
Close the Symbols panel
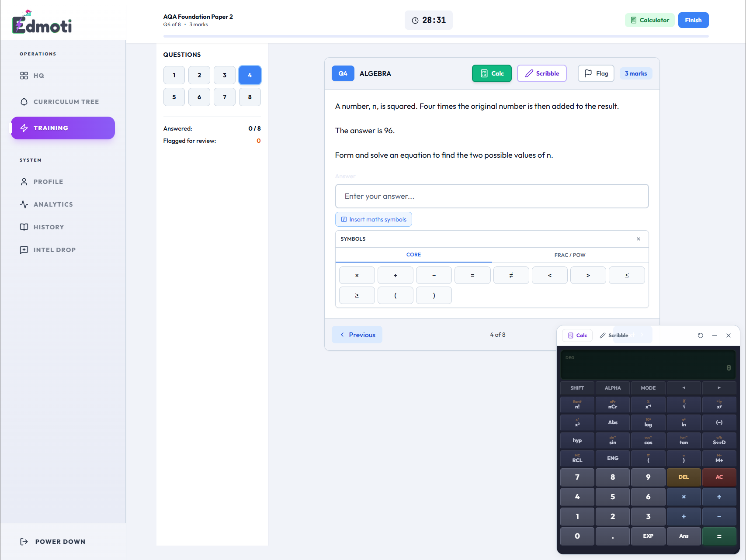pos(638,239)
